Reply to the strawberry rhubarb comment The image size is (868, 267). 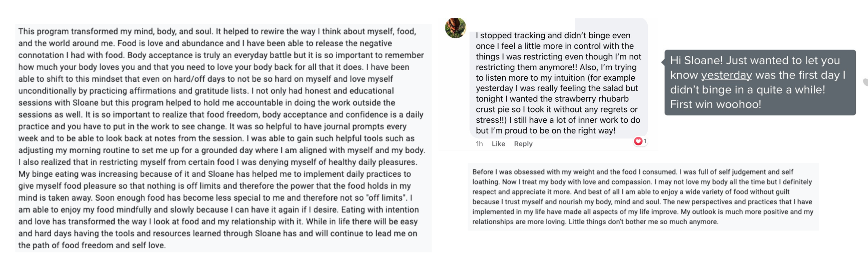[x=523, y=144]
